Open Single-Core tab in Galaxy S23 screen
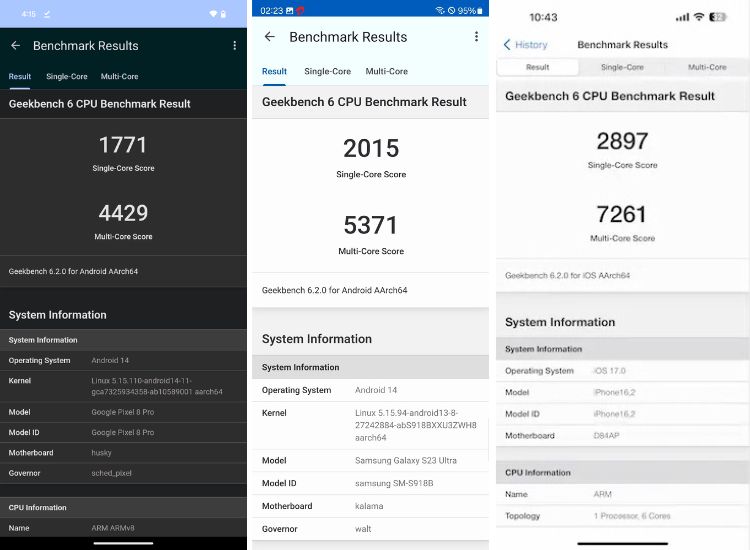 [x=328, y=71]
